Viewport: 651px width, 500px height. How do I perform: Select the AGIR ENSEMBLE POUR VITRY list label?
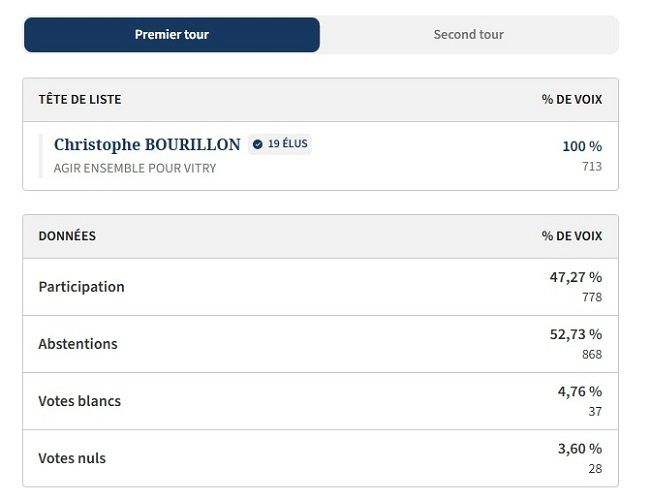click(x=135, y=168)
